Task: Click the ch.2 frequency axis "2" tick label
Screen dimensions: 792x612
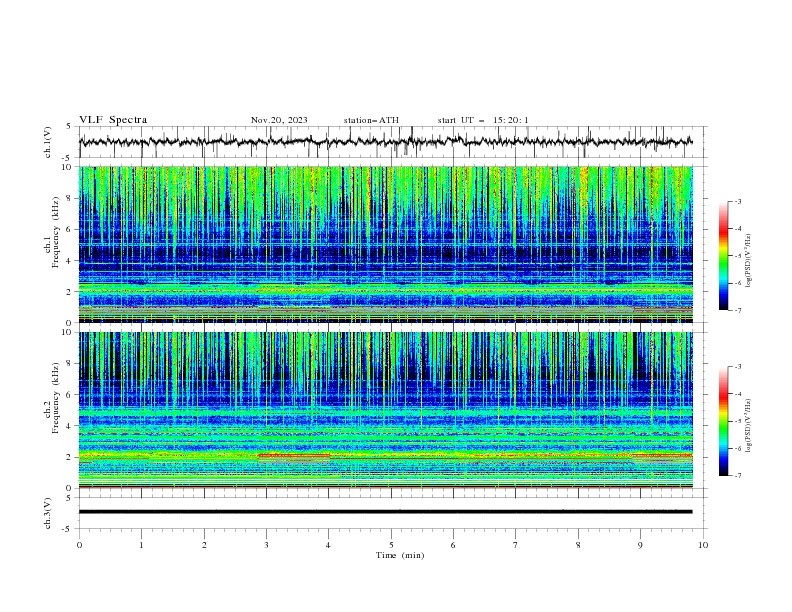Action: (x=69, y=457)
